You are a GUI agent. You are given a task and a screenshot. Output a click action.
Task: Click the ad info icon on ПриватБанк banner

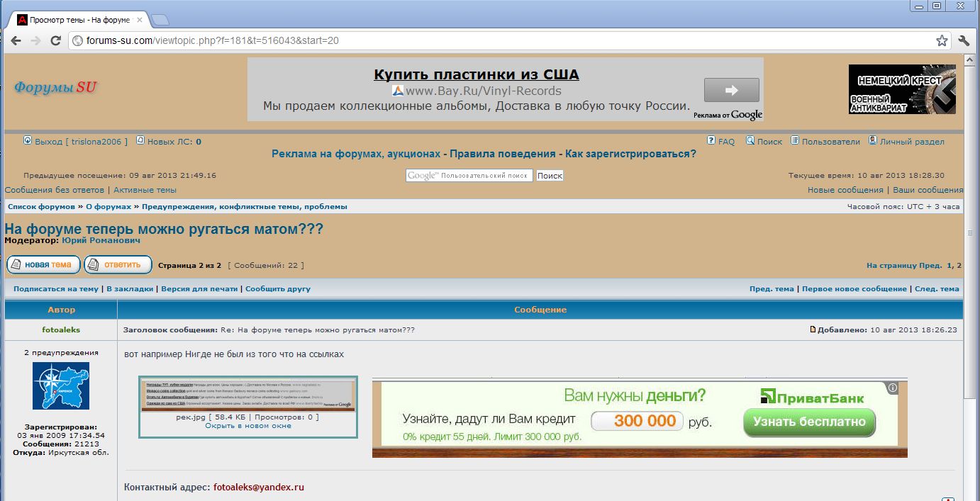point(893,388)
